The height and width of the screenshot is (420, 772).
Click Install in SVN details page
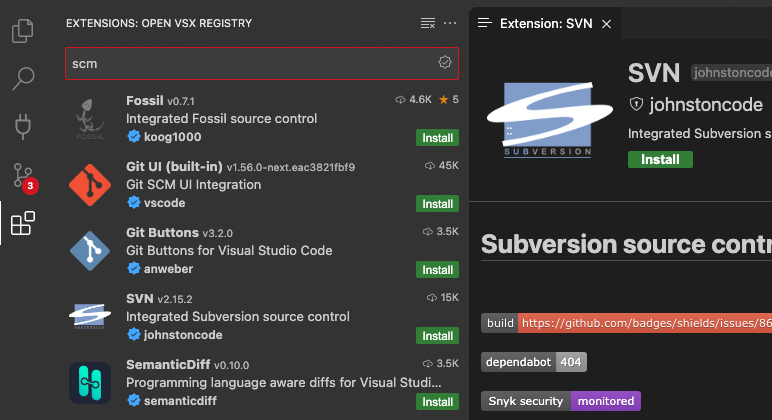pos(660,160)
